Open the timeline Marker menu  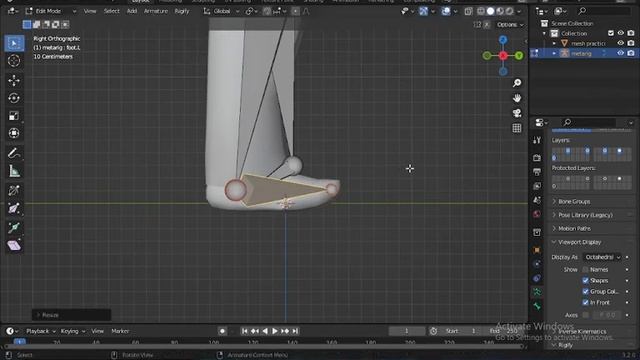(x=120, y=331)
